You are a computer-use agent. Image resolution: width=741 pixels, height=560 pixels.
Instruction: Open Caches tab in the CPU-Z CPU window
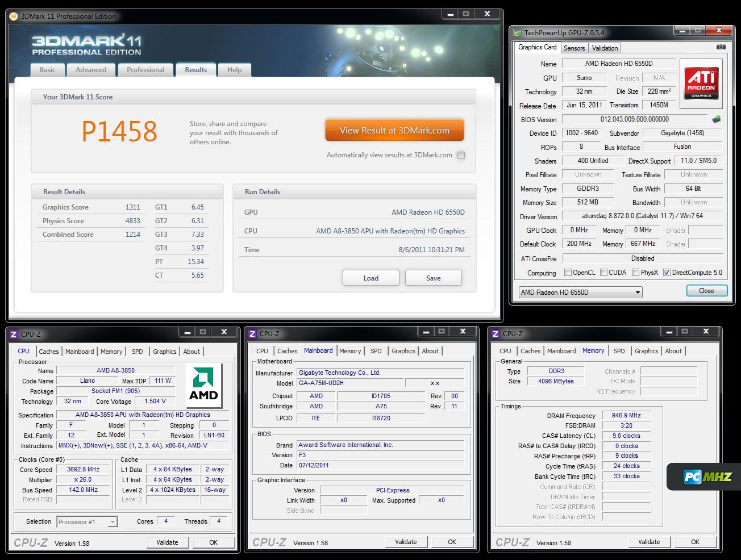pyautogui.click(x=49, y=352)
